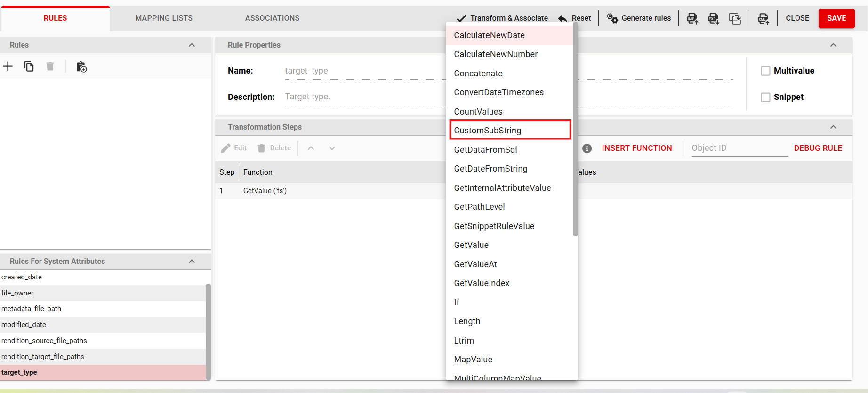Click the IMP import icon in toolbar
Screen dimensions: 868x393
click(692, 18)
